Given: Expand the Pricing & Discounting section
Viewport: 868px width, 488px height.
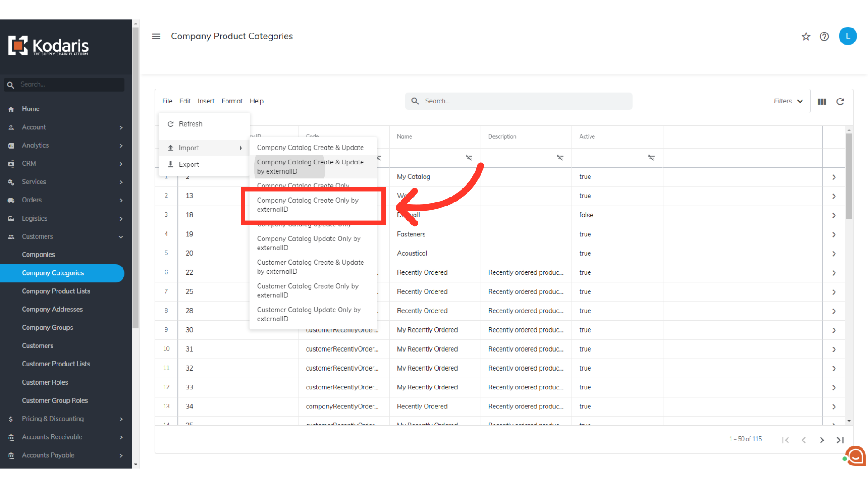Looking at the screenshot, I should 121,419.
